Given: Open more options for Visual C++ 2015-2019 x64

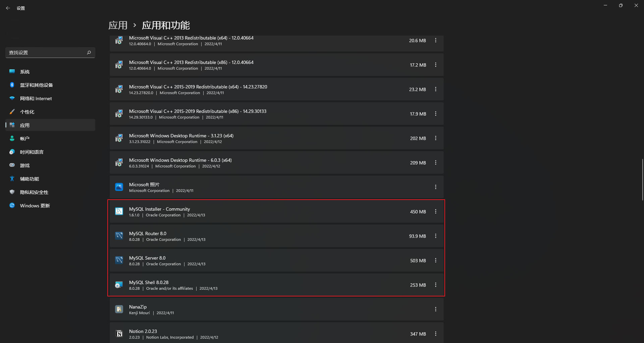Looking at the screenshot, I should click(x=436, y=89).
